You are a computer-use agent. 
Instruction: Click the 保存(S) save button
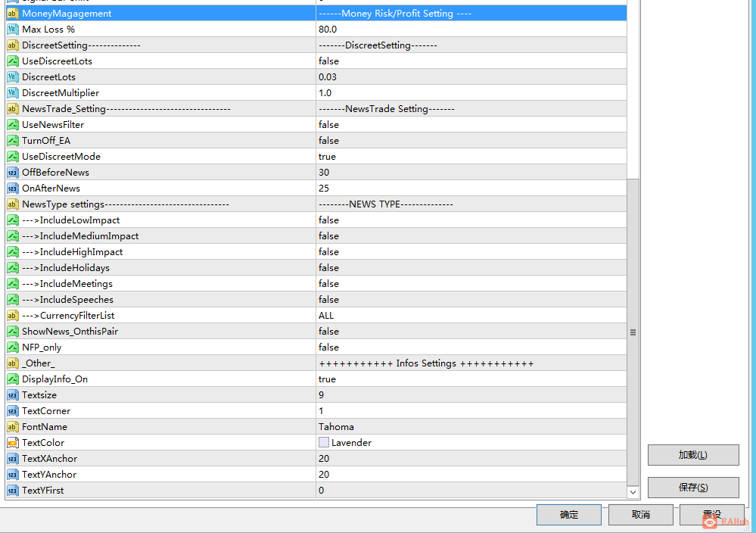[x=693, y=487]
